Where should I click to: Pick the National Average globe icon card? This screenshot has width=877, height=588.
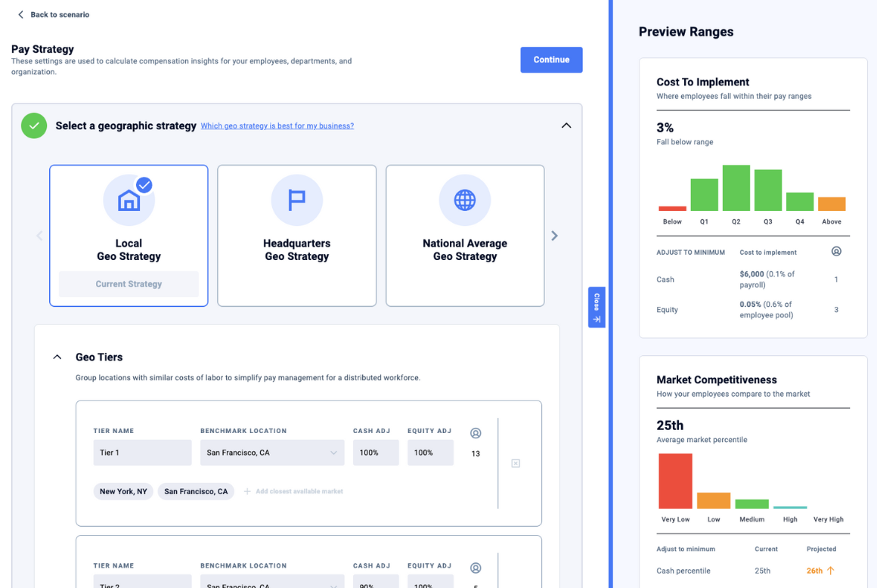coord(465,235)
